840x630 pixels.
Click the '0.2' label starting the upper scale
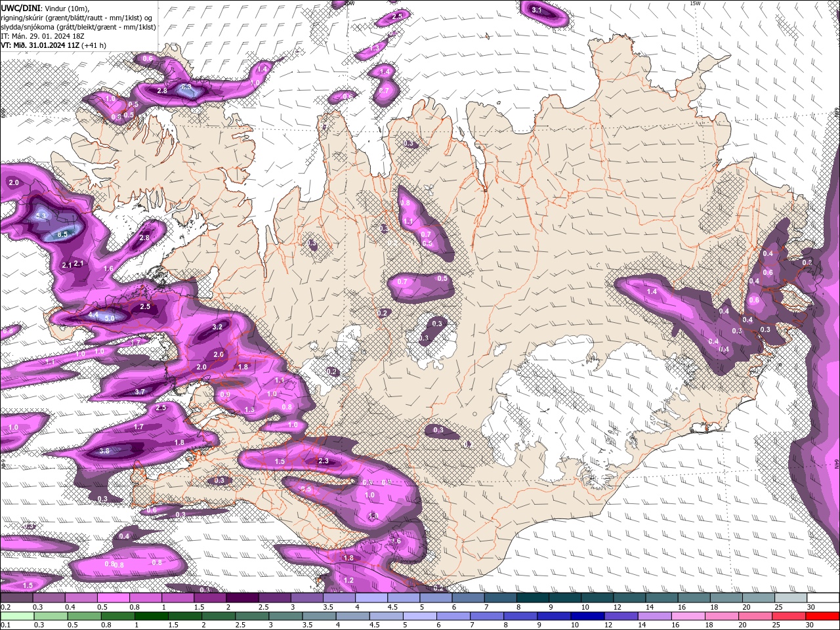tap(5, 607)
